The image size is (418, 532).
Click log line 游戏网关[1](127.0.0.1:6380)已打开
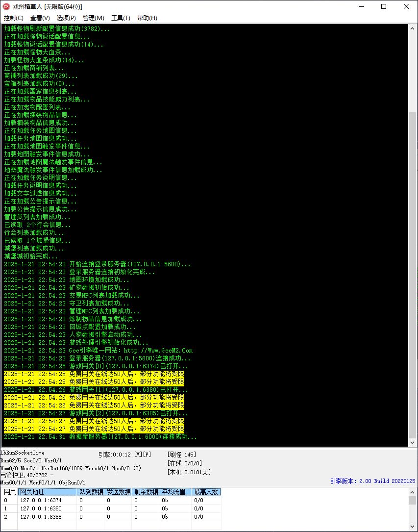click(x=96, y=389)
